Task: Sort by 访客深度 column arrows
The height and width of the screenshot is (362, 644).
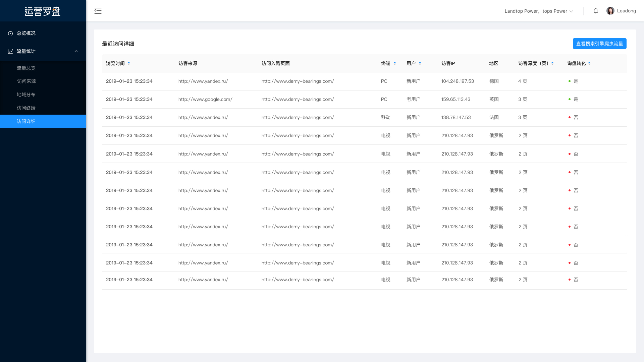Action: point(552,63)
